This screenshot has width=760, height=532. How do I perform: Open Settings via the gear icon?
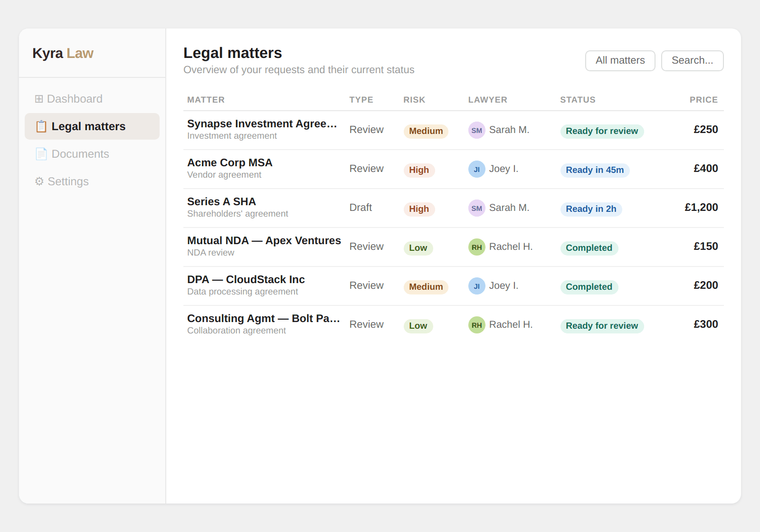pos(38,181)
